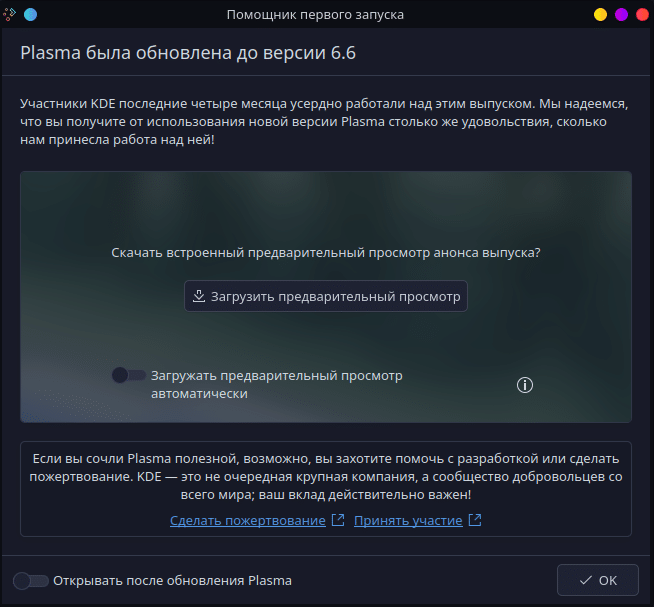Click the blue circle pin button in titlebar
This screenshot has width=654, height=607.
coord(30,15)
